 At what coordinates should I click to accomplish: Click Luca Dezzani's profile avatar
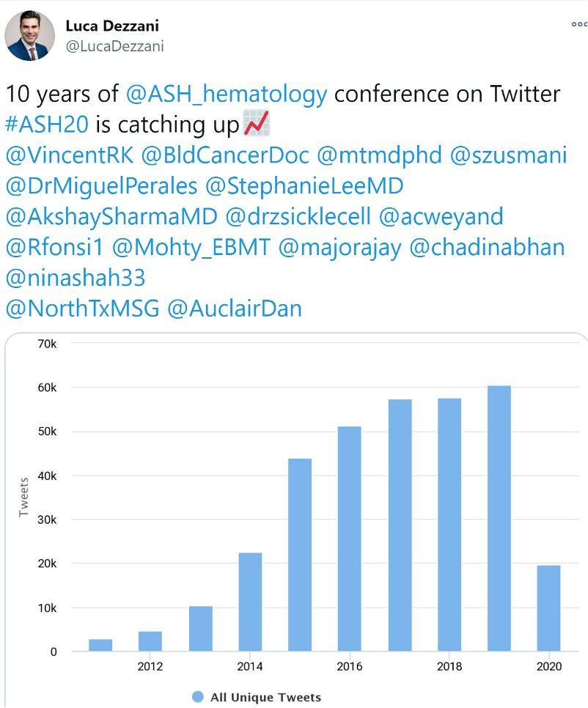30,36
